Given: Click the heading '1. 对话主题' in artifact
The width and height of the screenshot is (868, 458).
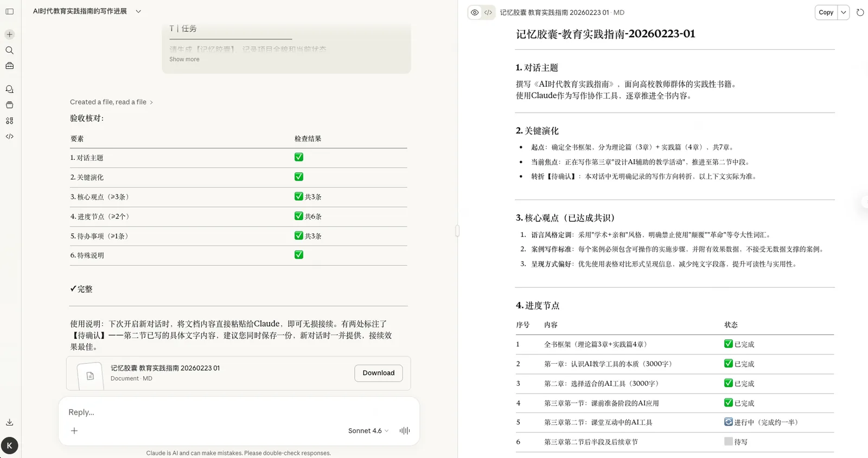Looking at the screenshot, I should coord(537,68).
